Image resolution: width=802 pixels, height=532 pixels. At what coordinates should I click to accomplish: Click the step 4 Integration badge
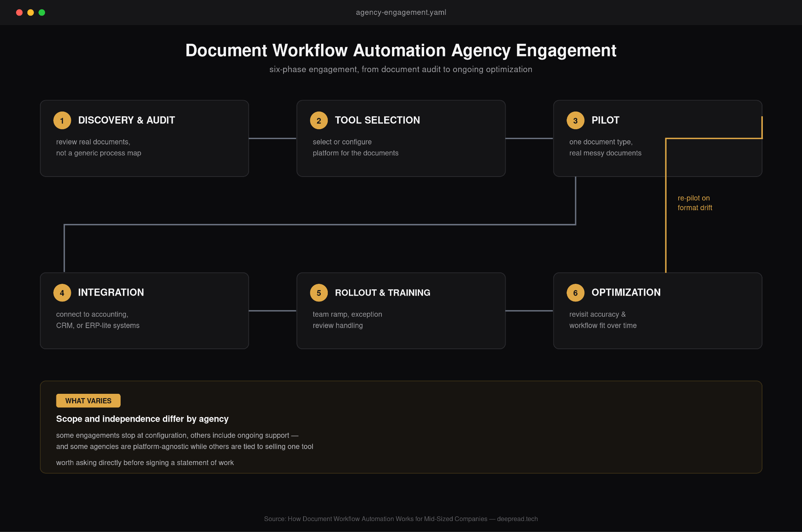click(x=62, y=293)
